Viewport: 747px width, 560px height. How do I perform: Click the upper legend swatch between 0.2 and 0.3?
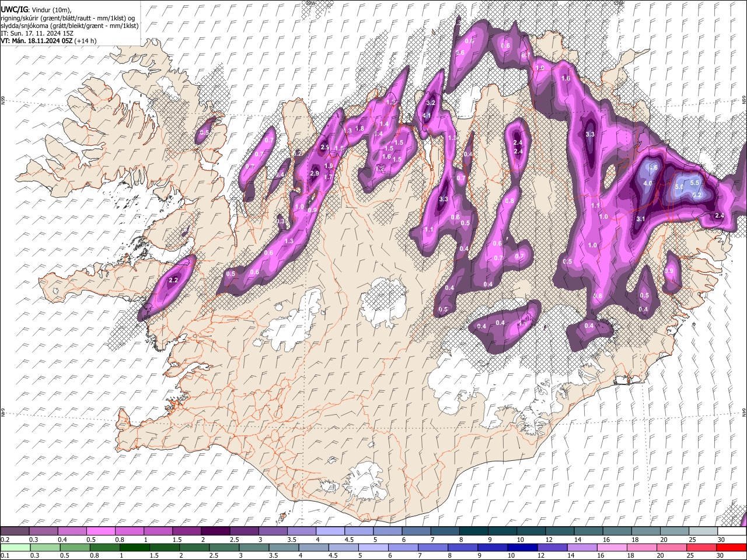click(x=15, y=531)
